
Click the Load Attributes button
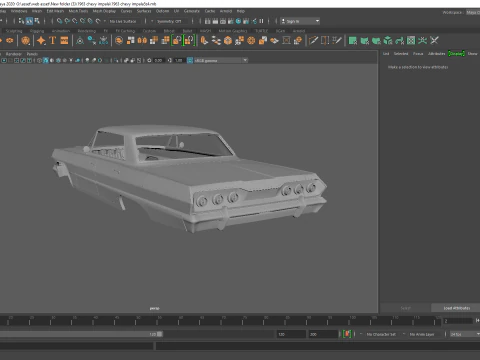(x=456, y=308)
